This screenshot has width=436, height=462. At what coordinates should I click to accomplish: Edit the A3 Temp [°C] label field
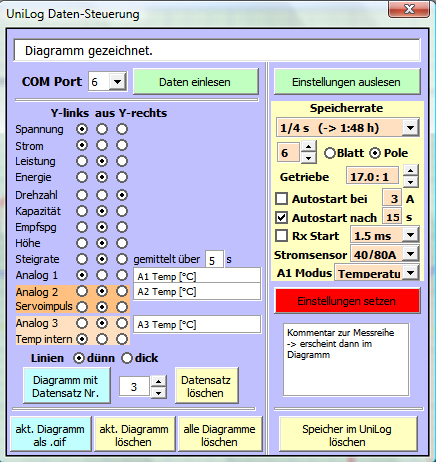tap(197, 324)
